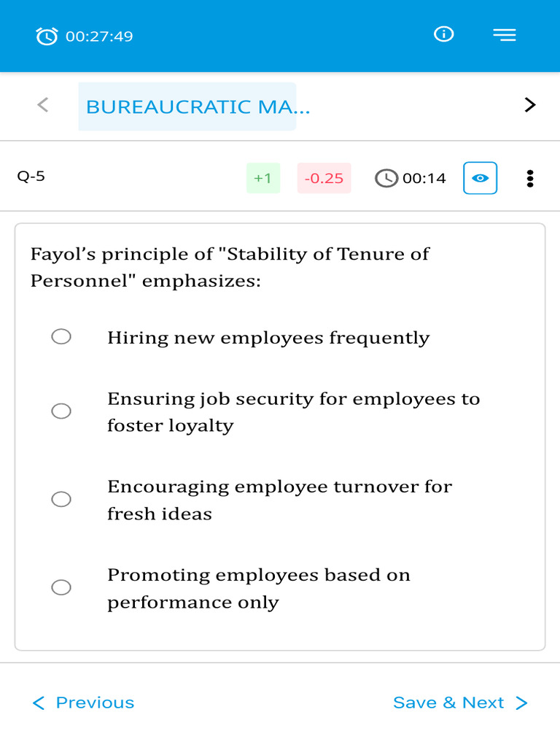Select the BUREAUCRATIC MA... section tab
The height and width of the screenshot is (747, 560).
tap(187, 107)
